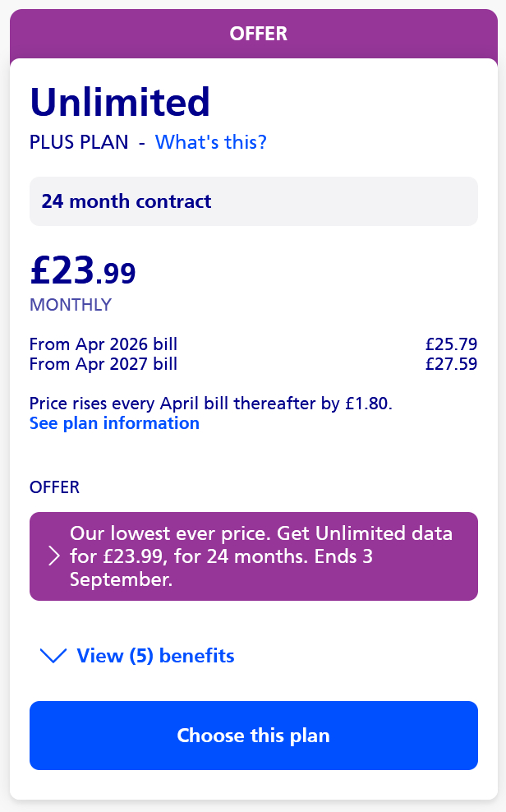
Task: Expand View (5) benefits
Action: (155, 656)
